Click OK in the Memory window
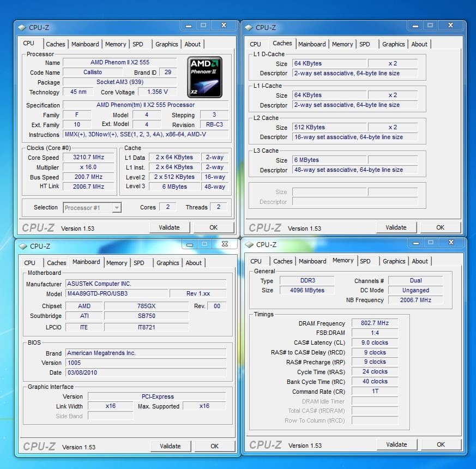Image resolution: width=476 pixels, height=469 pixels. click(441, 444)
